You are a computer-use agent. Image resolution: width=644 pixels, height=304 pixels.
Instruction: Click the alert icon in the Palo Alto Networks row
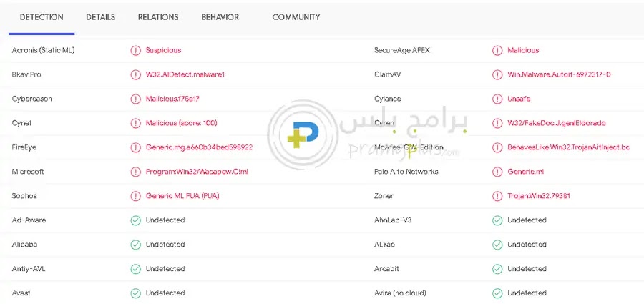tap(497, 172)
